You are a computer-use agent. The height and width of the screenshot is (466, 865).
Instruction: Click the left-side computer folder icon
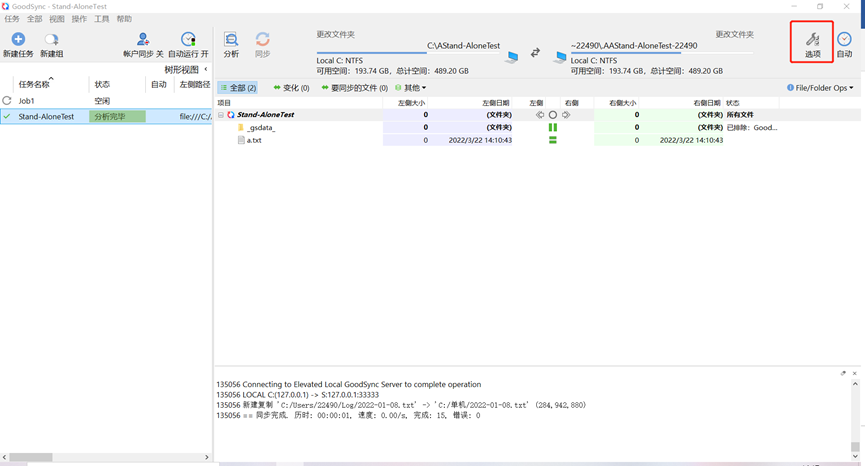(512, 57)
